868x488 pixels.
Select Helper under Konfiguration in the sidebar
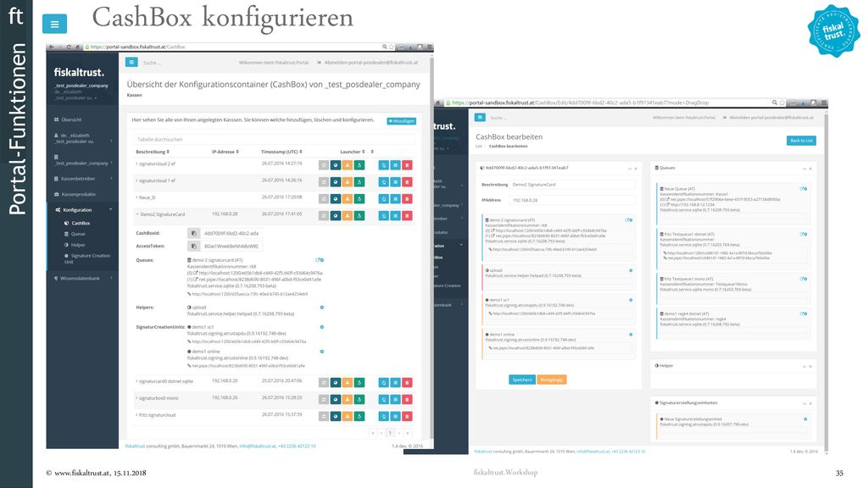(75, 245)
